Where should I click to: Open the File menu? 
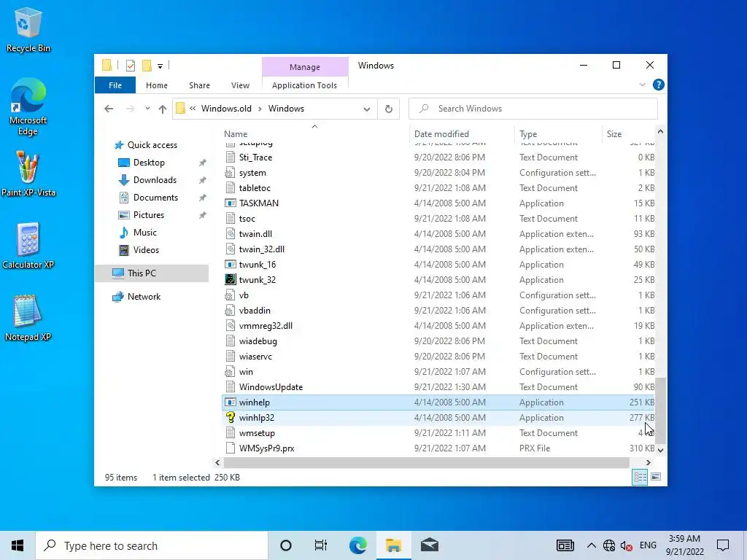pyautogui.click(x=115, y=85)
